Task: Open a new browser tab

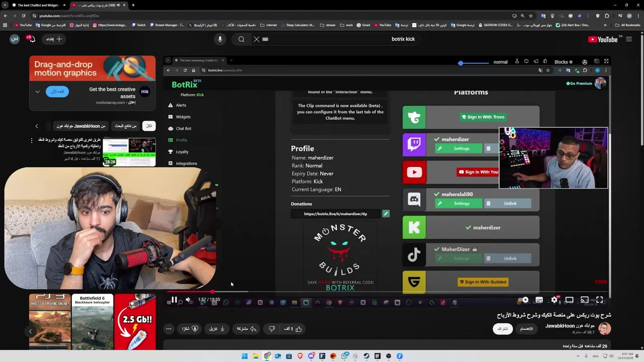Action: click(x=133, y=5)
